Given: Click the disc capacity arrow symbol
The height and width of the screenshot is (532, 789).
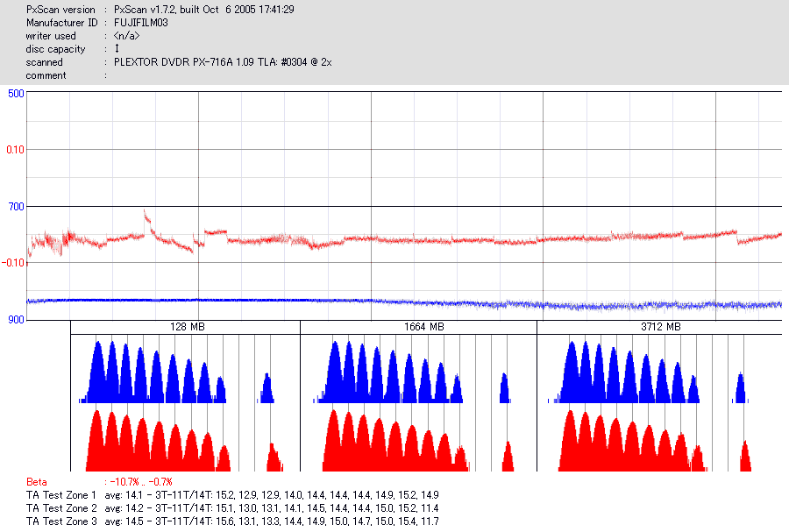Looking at the screenshot, I should [117, 49].
